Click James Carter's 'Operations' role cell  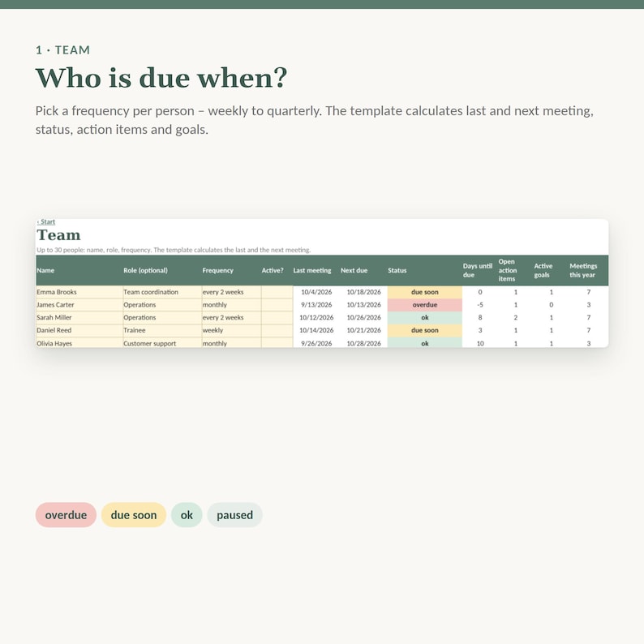click(162, 305)
